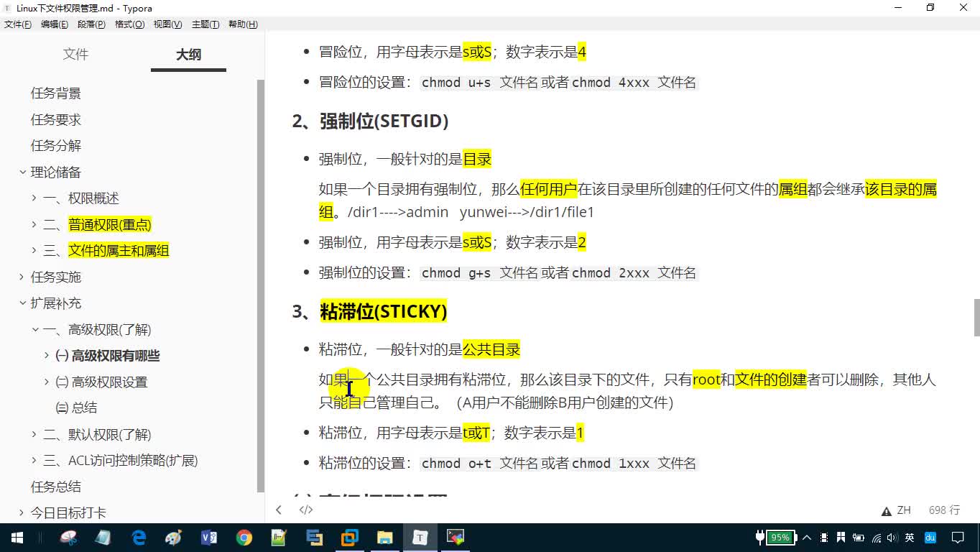Image resolution: width=980 pixels, height=552 pixels.
Task: Launch Microsoft Edge from taskbar
Action: [x=139, y=537]
